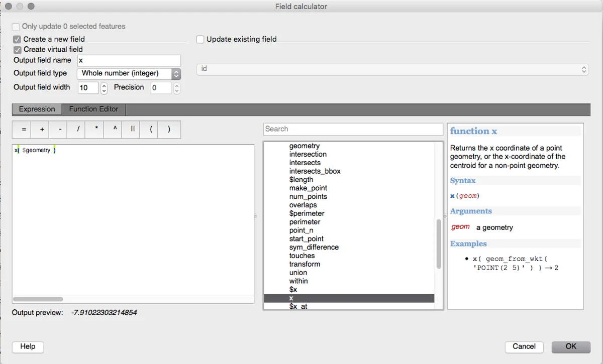Insert the minus operator

(60, 130)
